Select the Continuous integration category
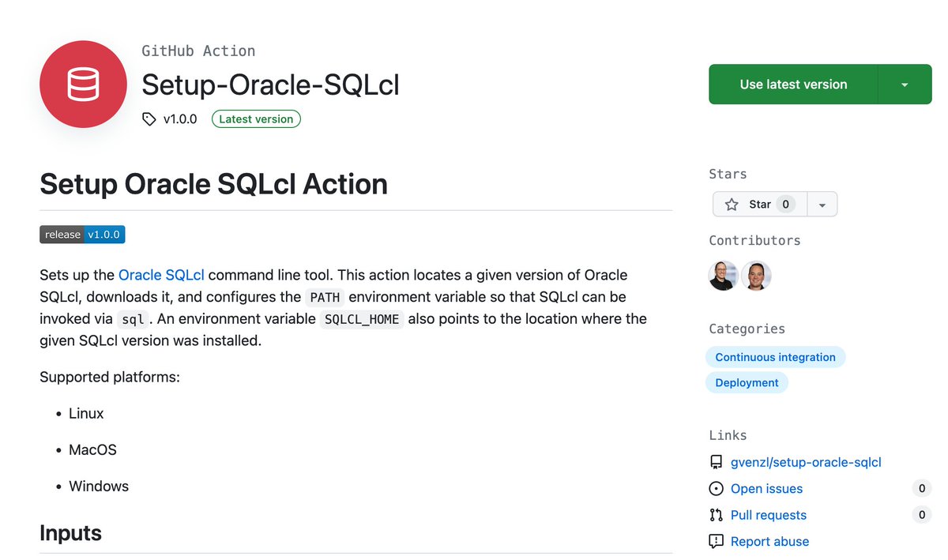This screenshot has height=560, width=948. [x=775, y=357]
